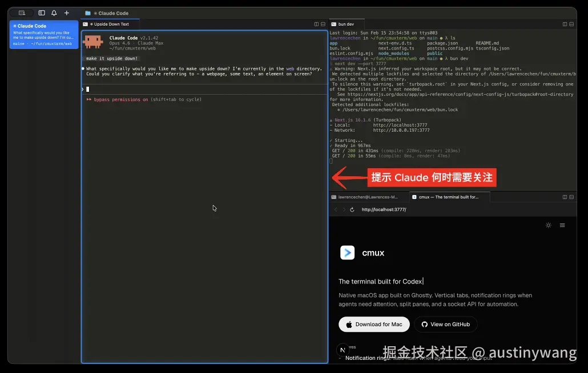Click 'The terminal built for Codex' heading
The image size is (588, 373).
pos(380,282)
